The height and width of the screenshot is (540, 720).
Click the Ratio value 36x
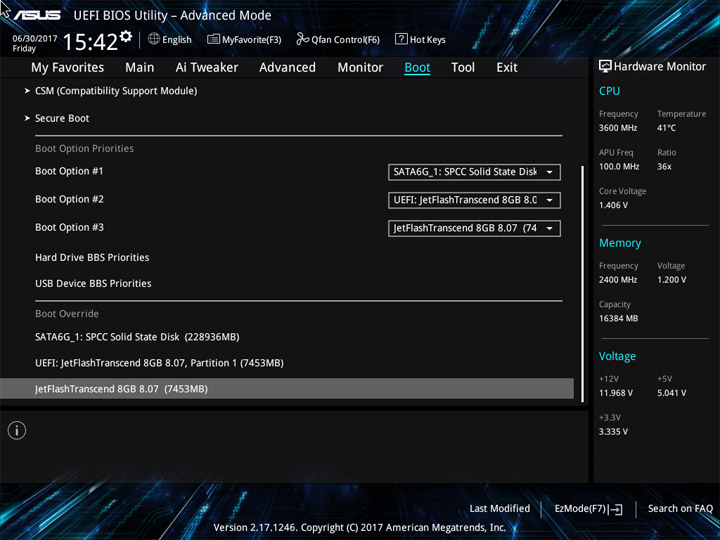coord(664,166)
